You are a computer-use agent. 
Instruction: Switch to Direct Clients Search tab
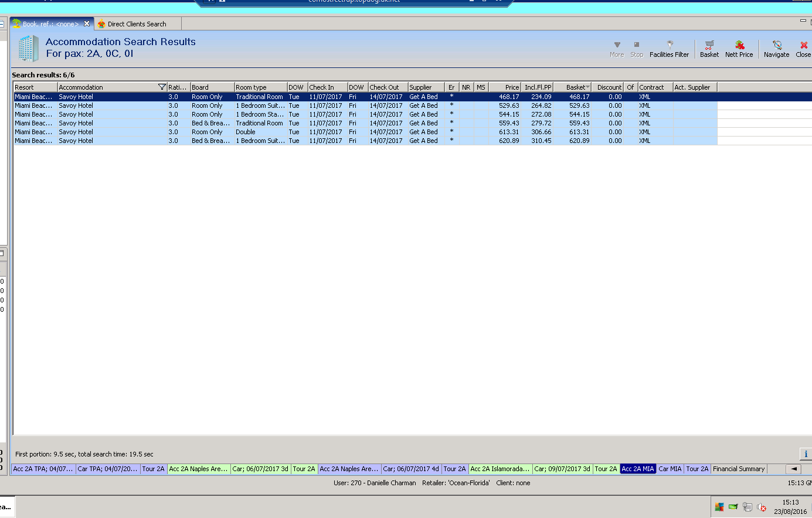137,24
